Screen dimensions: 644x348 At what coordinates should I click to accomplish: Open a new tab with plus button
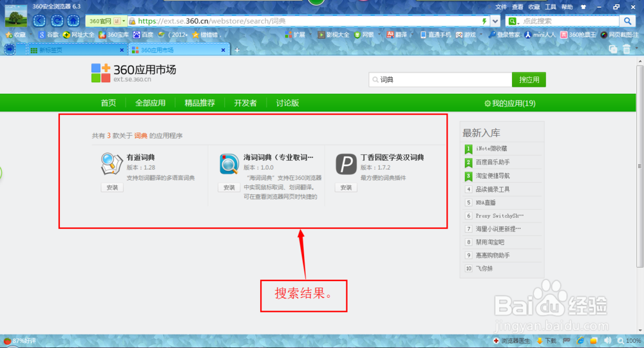[237, 50]
